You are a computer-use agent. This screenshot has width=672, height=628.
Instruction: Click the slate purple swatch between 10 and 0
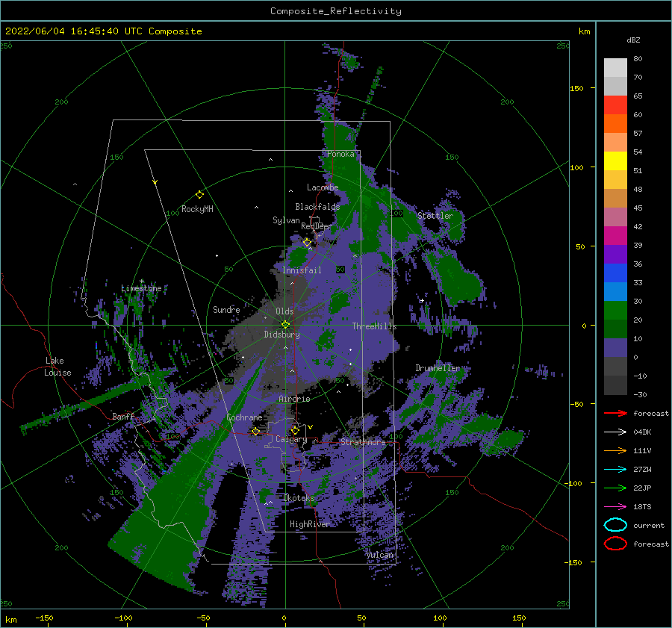click(x=615, y=347)
